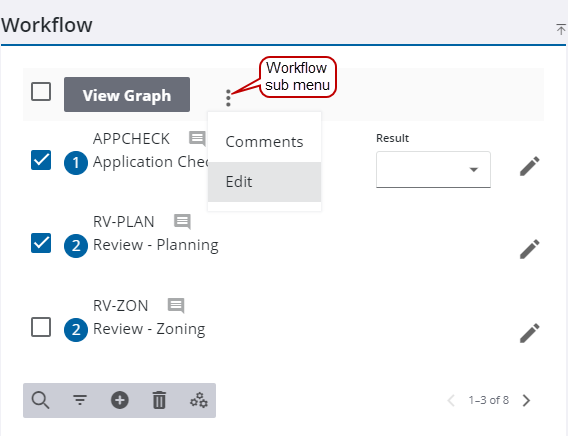
Task: Edit Review - Planning task with its pencil icon
Action: click(530, 249)
